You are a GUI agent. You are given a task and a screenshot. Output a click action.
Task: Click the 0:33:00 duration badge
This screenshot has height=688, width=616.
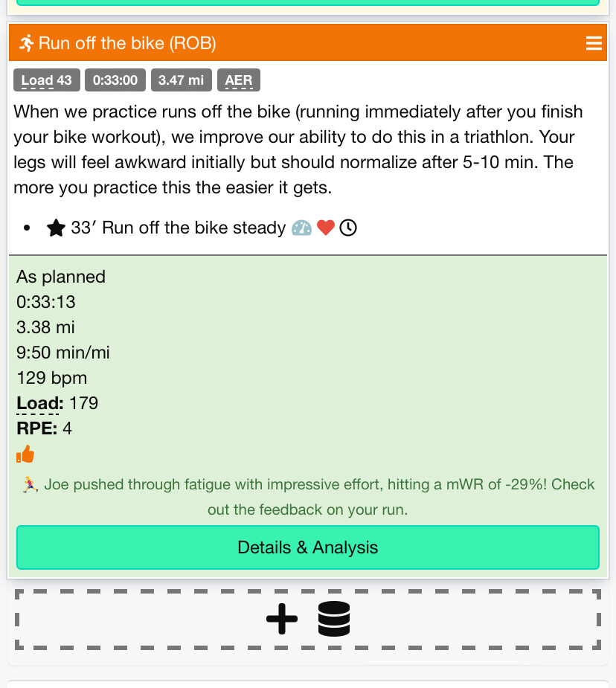click(x=115, y=80)
